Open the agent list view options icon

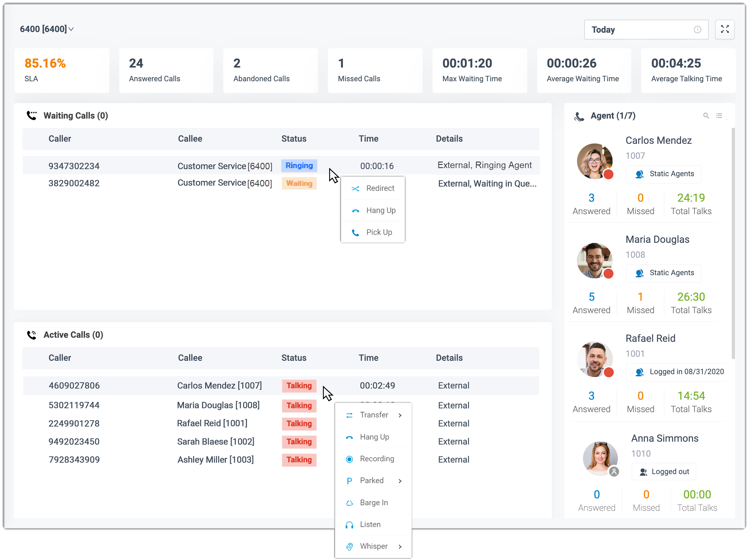click(719, 115)
